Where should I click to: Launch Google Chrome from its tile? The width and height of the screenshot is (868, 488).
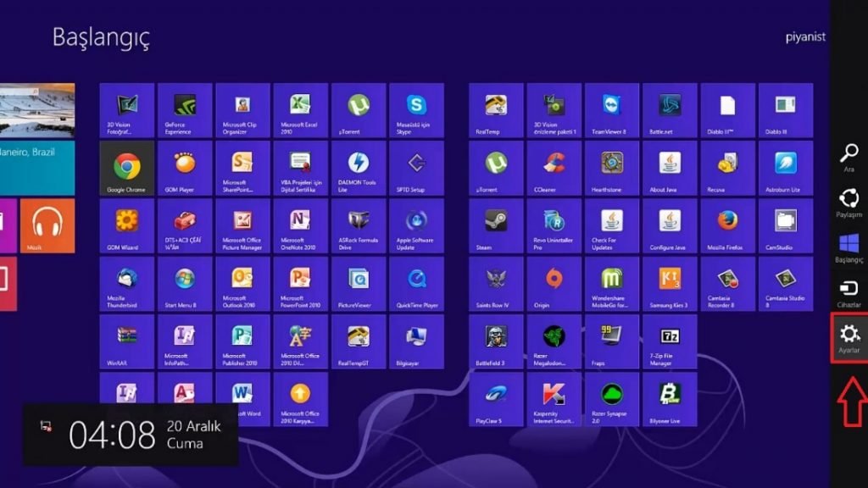coord(128,167)
